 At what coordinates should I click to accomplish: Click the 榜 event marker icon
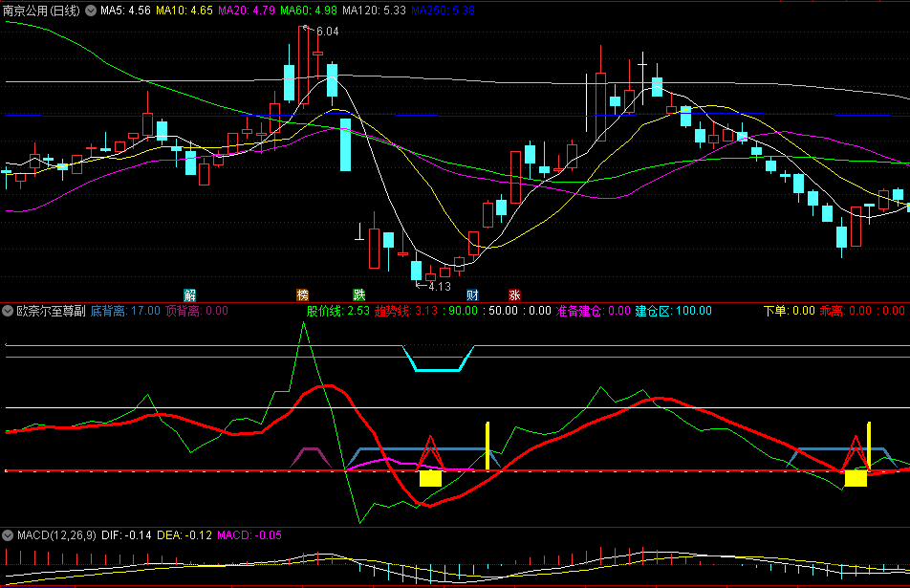click(303, 294)
